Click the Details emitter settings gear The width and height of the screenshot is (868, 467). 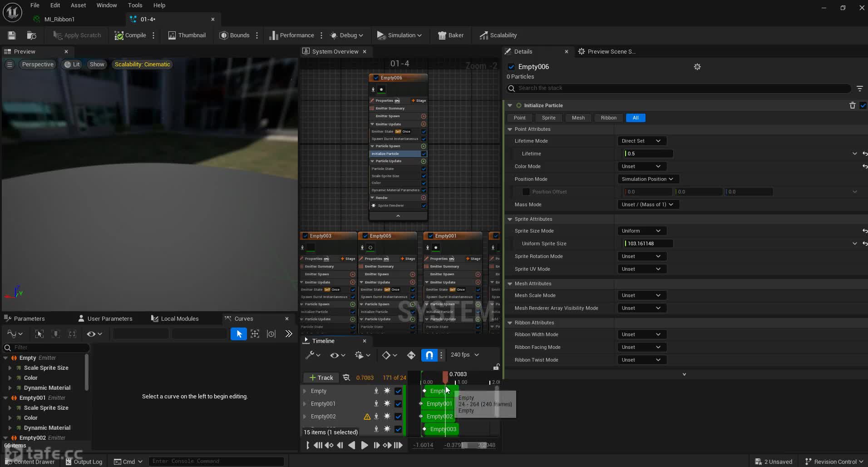(697, 67)
